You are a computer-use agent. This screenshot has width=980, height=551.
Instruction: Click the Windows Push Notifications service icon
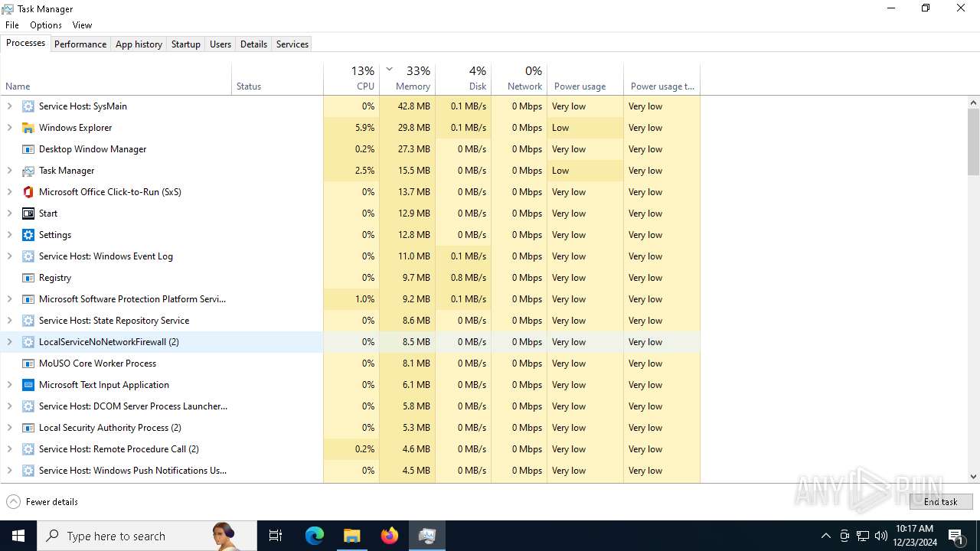[28, 471]
